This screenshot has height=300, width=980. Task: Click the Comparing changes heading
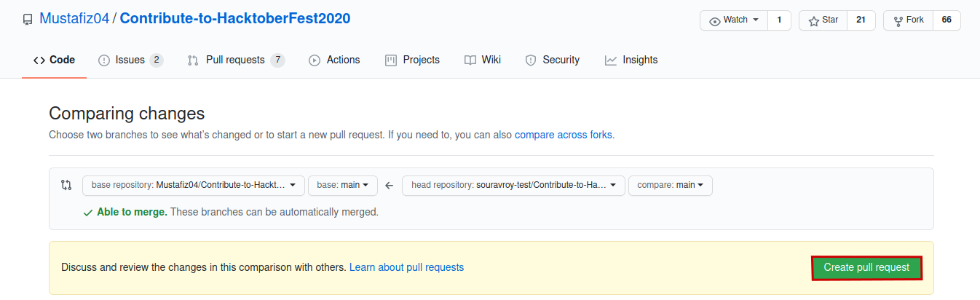(x=127, y=114)
